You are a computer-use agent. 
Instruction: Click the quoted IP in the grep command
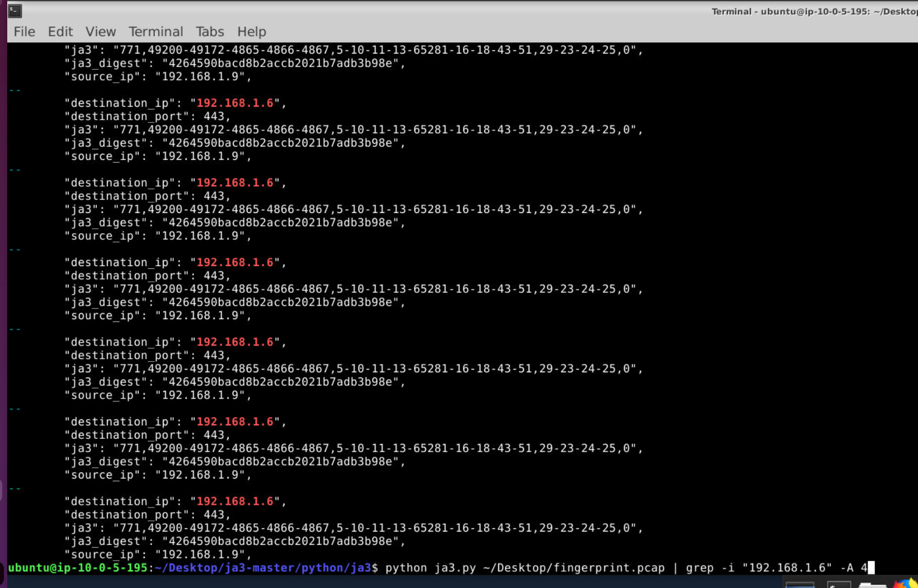click(x=787, y=568)
